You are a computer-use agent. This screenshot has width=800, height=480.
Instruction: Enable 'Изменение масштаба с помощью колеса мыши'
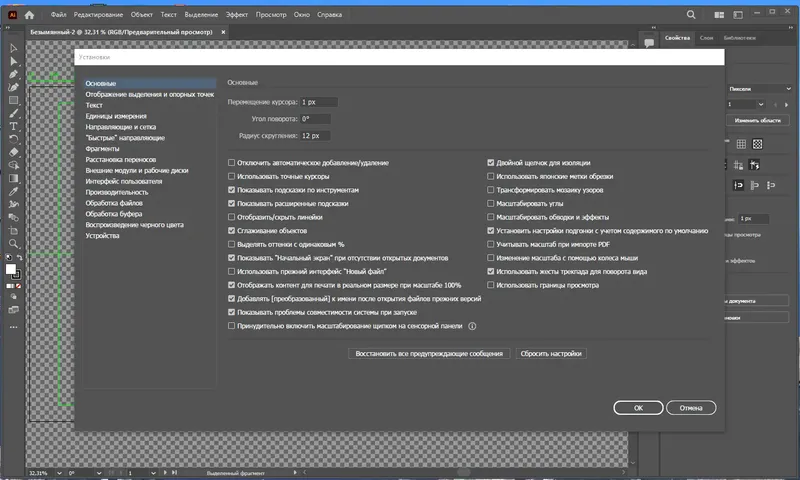click(491, 258)
